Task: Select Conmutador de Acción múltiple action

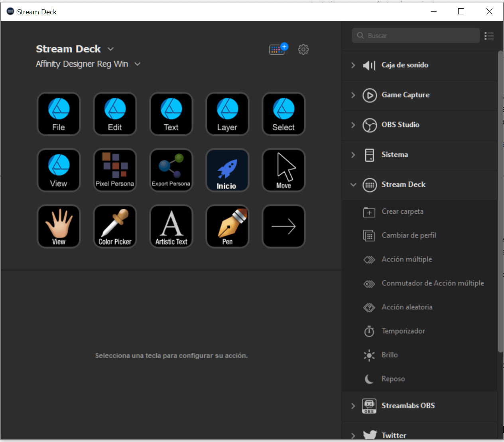Action: pos(420,283)
